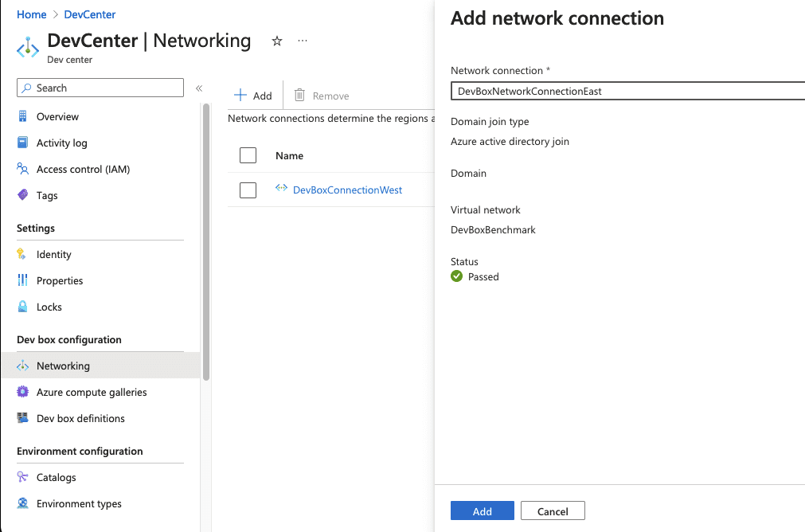Click the Locks padlock icon

click(x=22, y=307)
